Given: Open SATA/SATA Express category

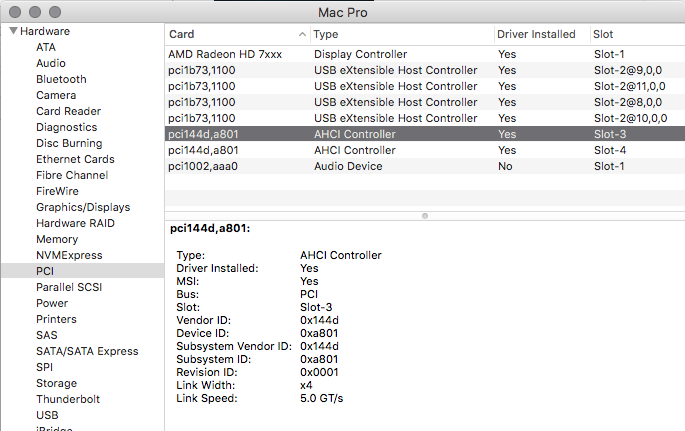Looking at the screenshot, I should [87, 352].
